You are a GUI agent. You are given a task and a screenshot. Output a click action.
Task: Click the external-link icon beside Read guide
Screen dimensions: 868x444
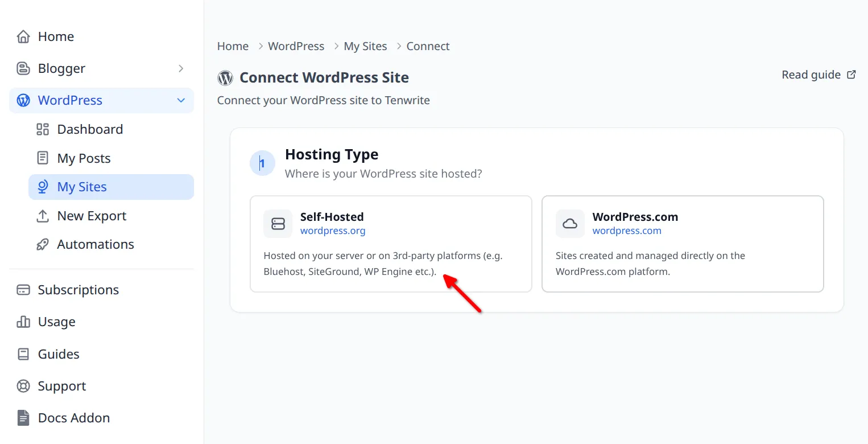tap(852, 74)
